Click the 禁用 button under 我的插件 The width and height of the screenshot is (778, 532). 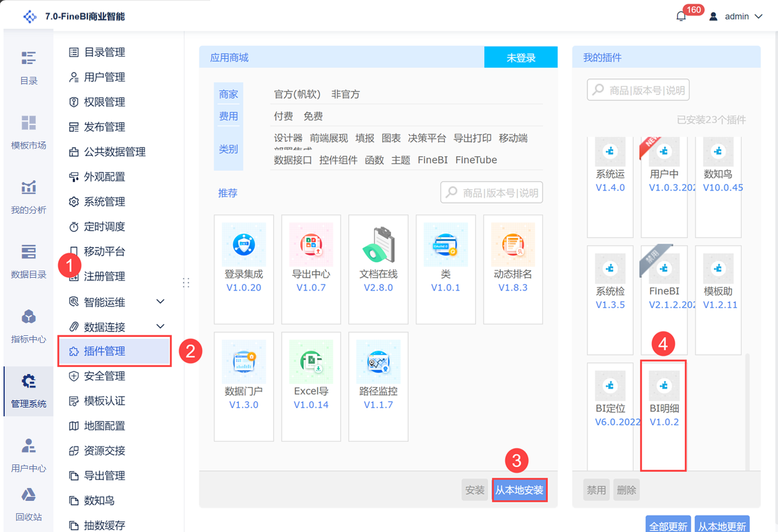[x=597, y=490]
